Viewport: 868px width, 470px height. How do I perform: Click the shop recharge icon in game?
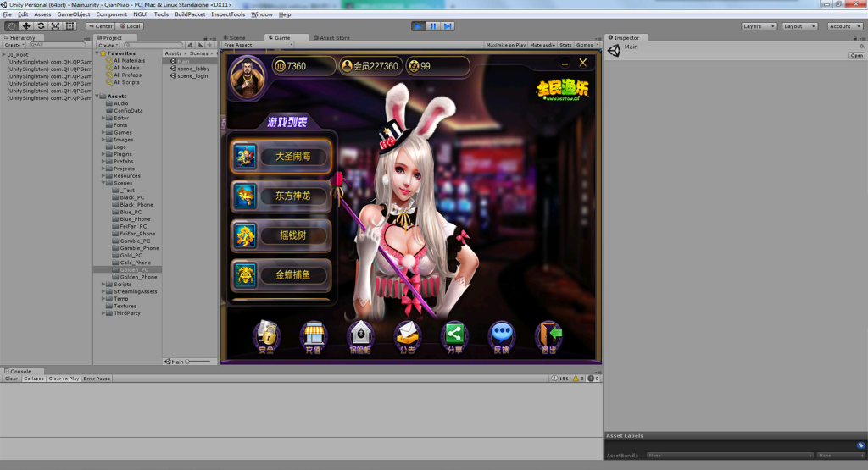click(314, 335)
